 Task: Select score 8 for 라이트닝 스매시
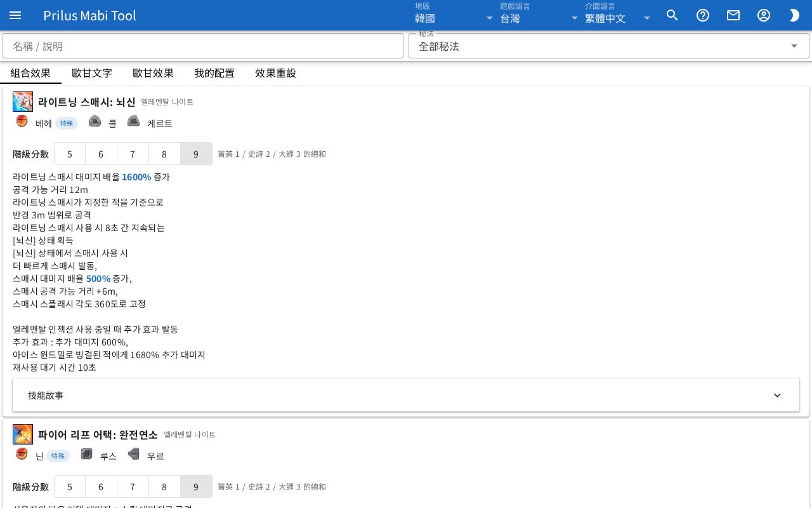(164, 154)
